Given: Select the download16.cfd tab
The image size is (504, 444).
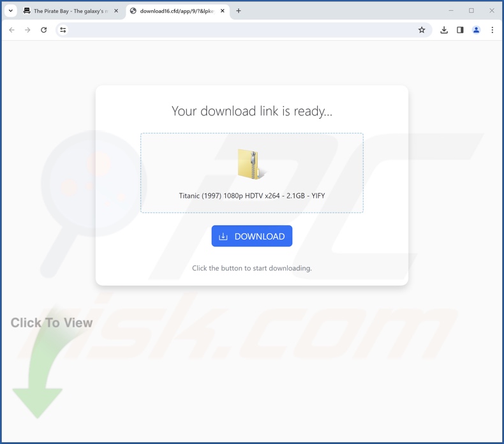Looking at the screenshot, I should coord(177,11).
